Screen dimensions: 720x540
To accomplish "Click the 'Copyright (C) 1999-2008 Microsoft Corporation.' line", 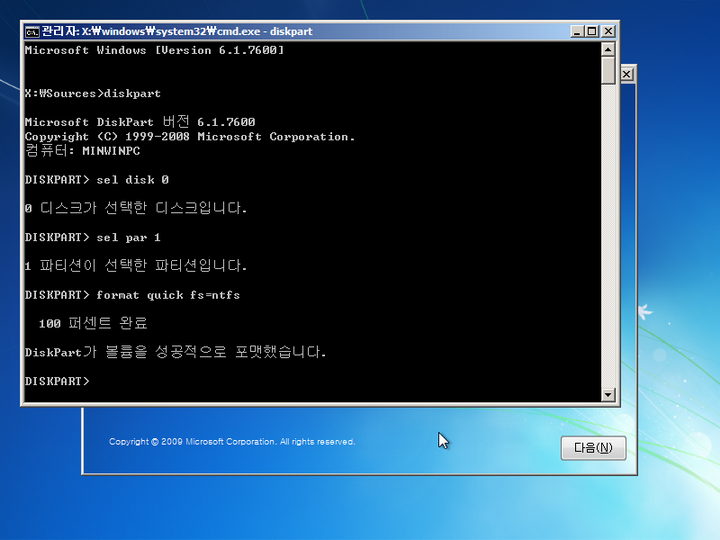I will tap(190, 136).
